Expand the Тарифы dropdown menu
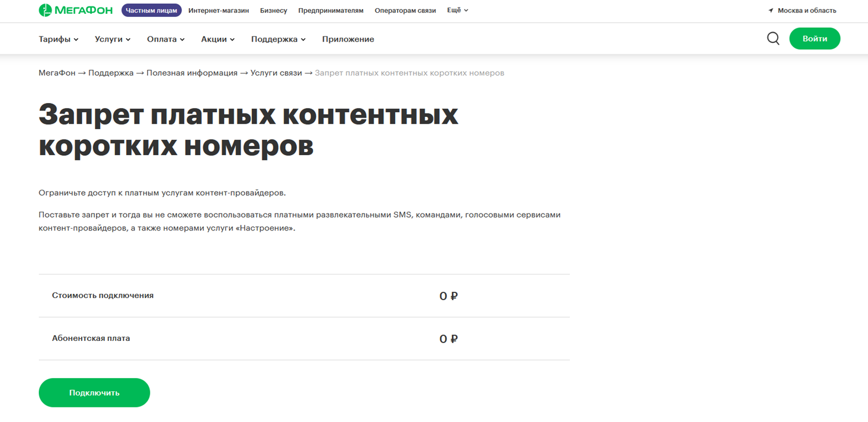The image size is (868, 422). 58,39
